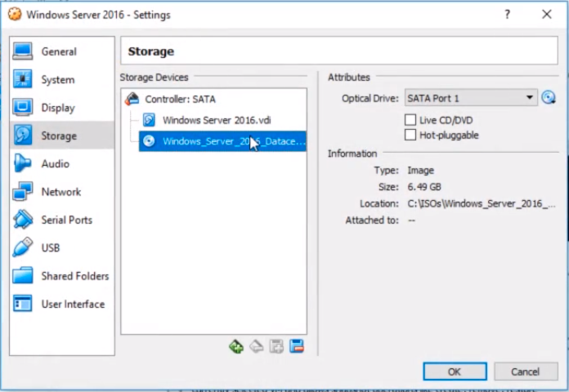Go to Serial Ports settings
Viewport: 569px width, 392px height.
click(62, 220)
